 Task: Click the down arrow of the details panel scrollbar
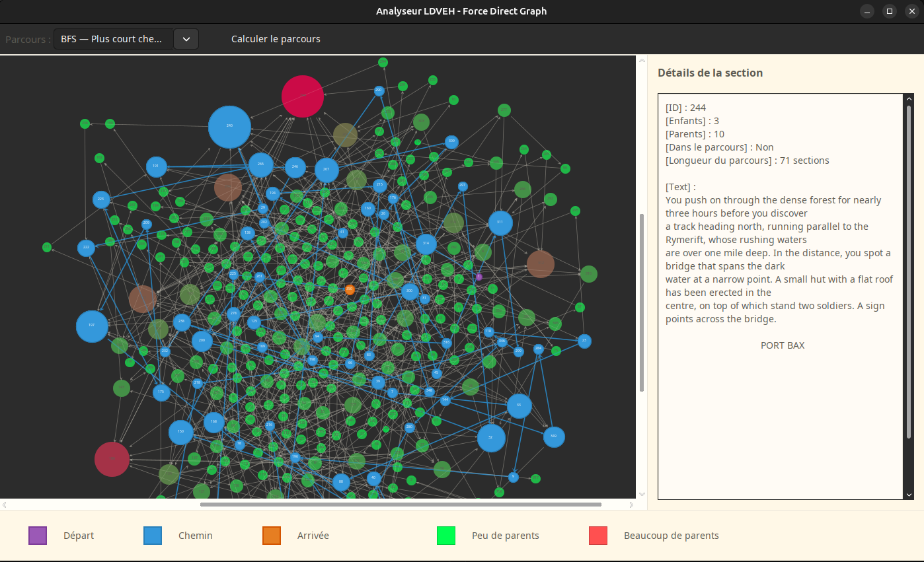909,495
